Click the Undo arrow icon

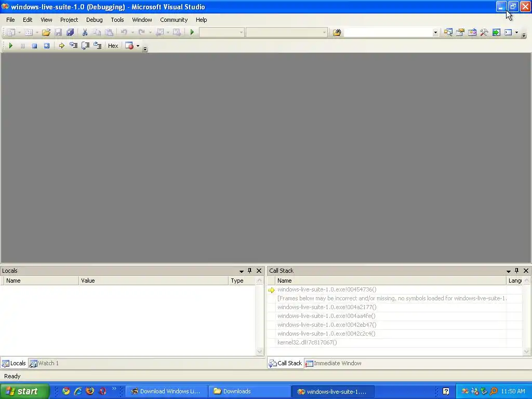(124, 32)
